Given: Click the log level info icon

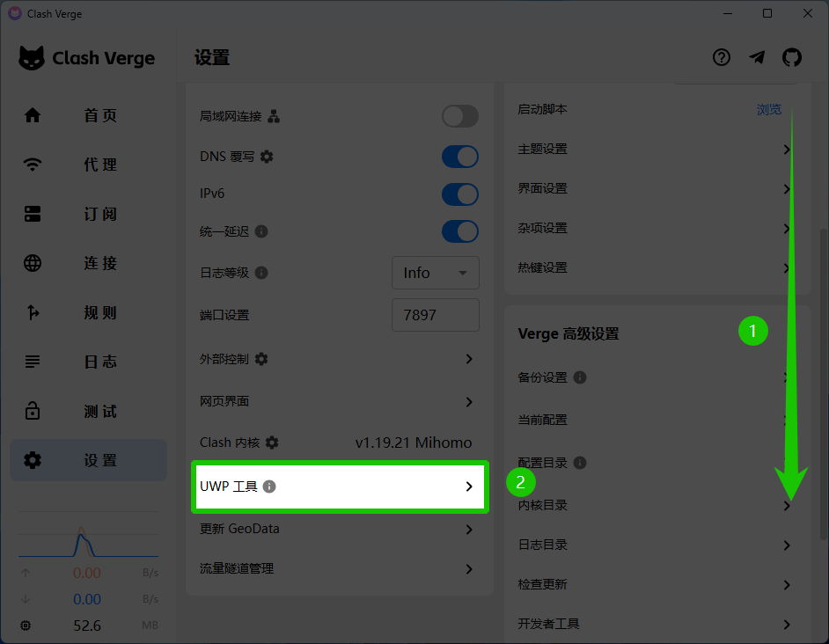Looking at the screenshot, I should click(261, 273).
